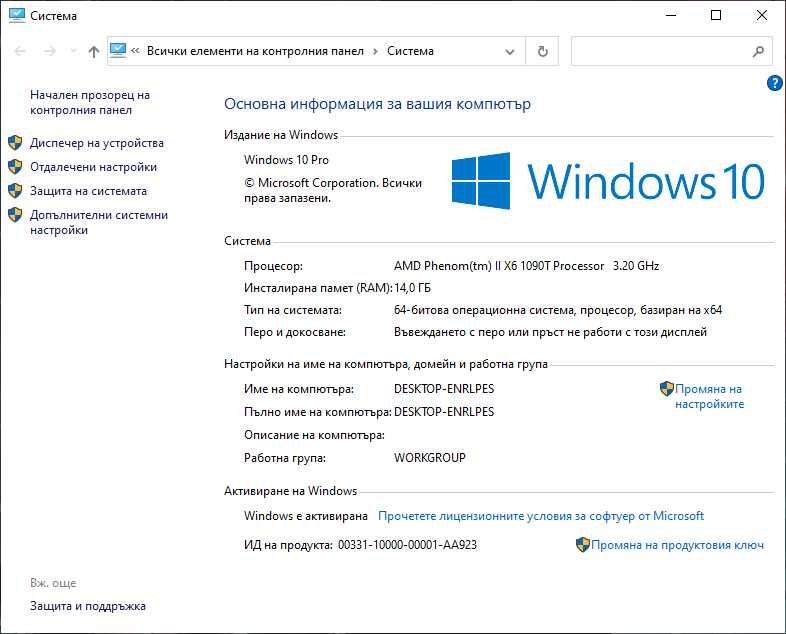
Task: Open Отдалечени настройки
Action: 93,167
